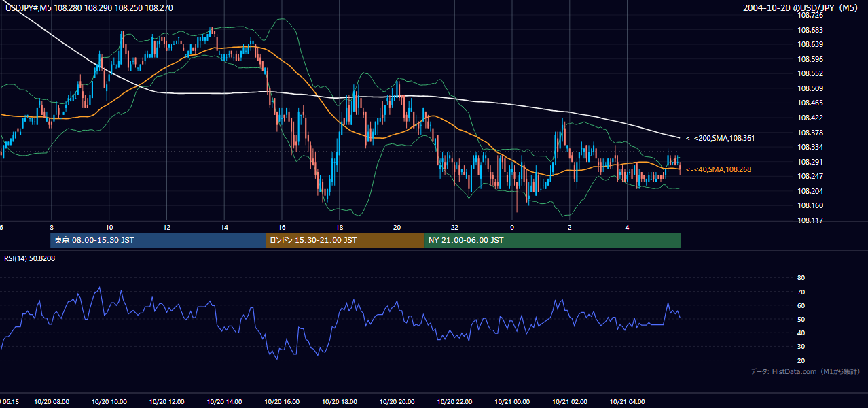Click RSI scale level 60
Viewport: 868px width, 408px height.
[801, 305]
